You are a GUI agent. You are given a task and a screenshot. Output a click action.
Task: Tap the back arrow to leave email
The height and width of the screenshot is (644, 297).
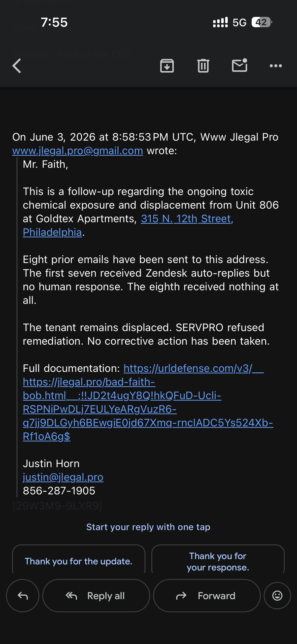(17, 66)
